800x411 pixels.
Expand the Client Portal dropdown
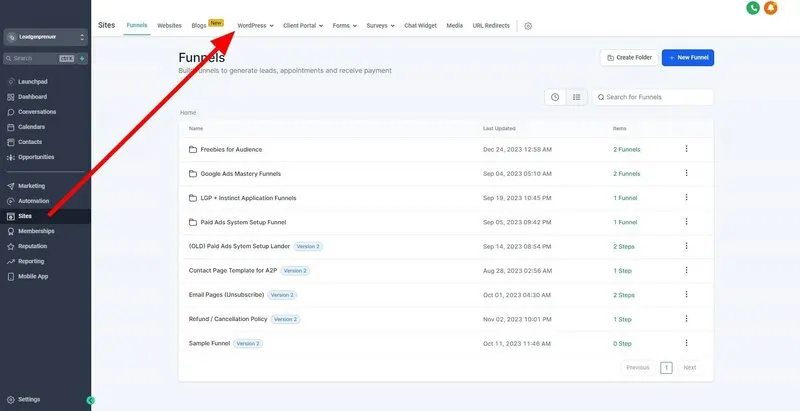[303, 25]
